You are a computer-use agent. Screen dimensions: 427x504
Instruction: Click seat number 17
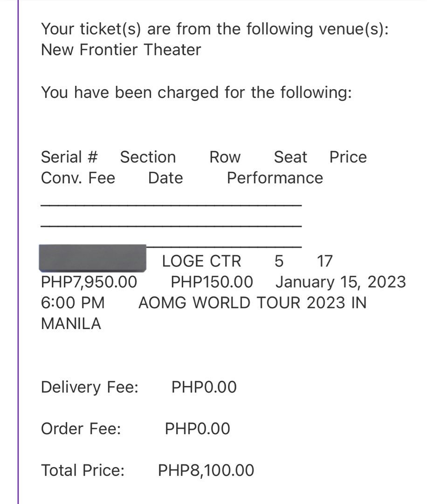click(x=324, y=261)
